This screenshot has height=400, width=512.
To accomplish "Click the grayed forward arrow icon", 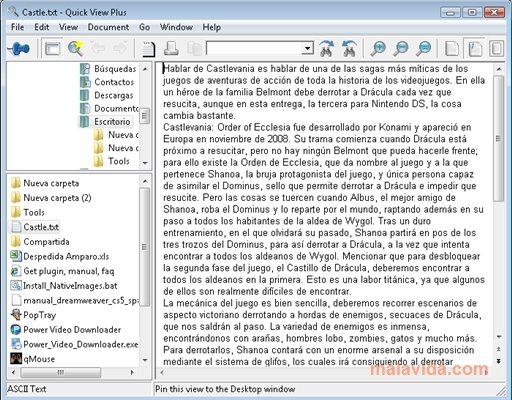I will tap(120, 49).
